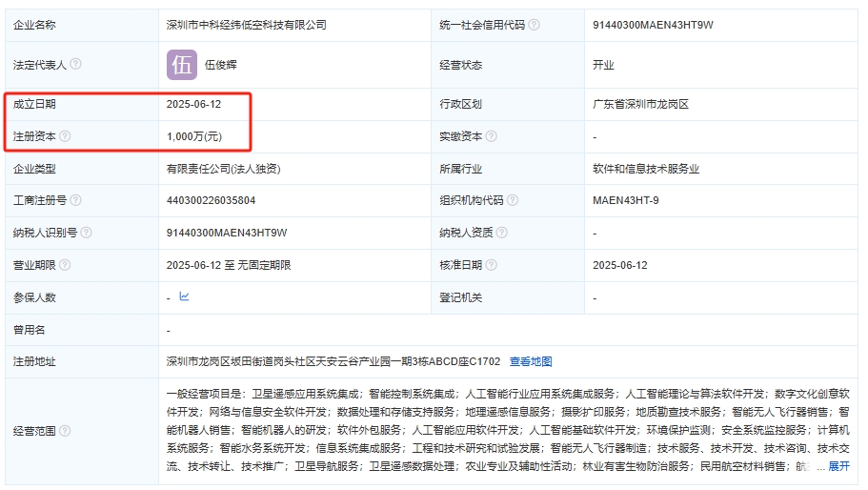Click the 成立日期 label
The height and width of the screenshot is (490, 868).
tap(34, 104)
